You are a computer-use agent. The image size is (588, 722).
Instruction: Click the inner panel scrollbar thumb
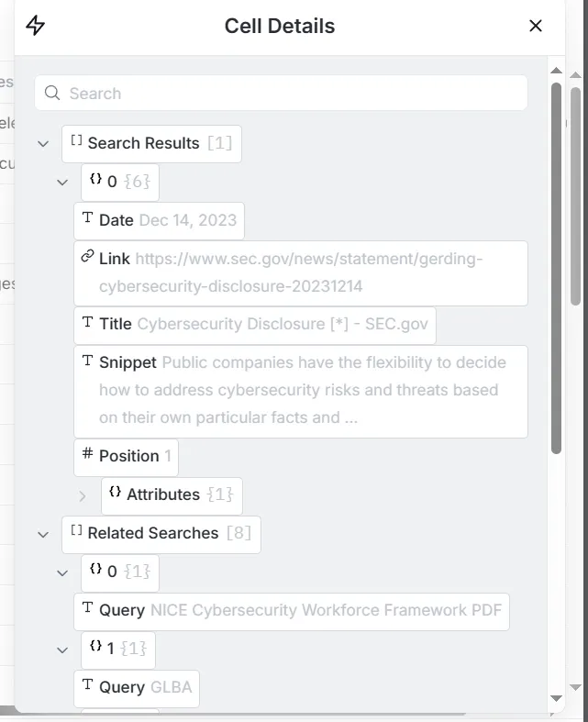[556, 269]
